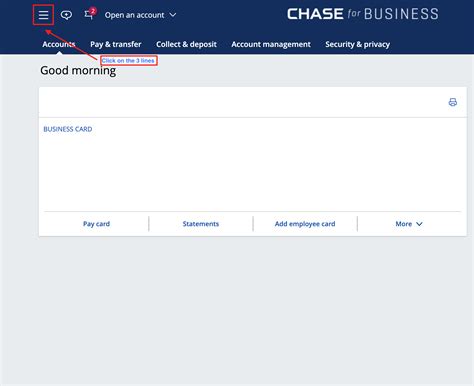Viewport: 474px width, 386px height.
Task: Expand the Open an account dropdown
Action: (x=140, y=15)
